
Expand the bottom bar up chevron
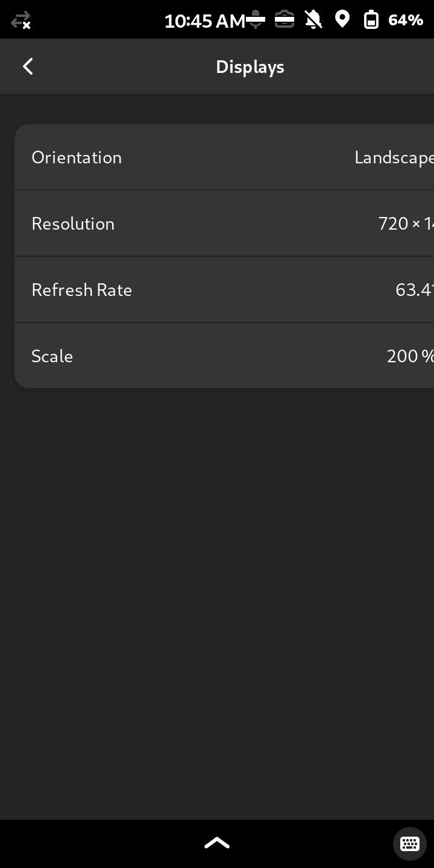217,843
